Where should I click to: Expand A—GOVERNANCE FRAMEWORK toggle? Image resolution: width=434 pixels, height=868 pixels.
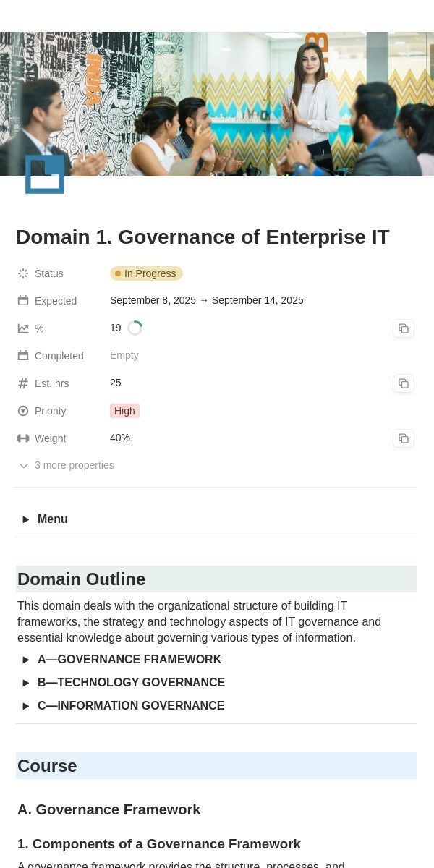tap(26, 660)
